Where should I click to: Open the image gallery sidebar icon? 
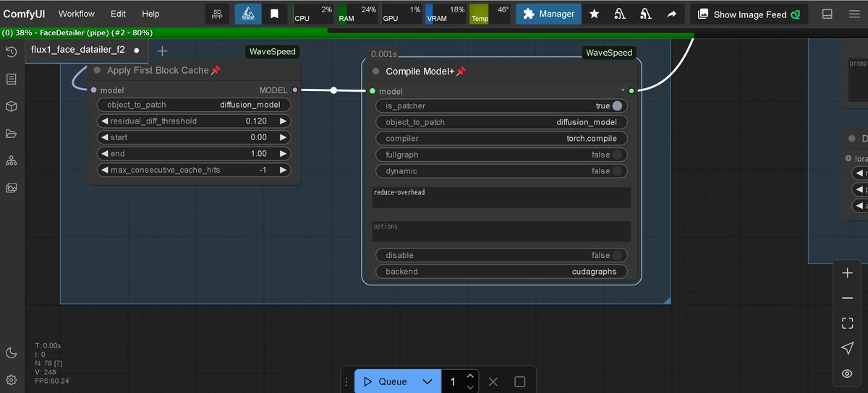coord(12,188)
